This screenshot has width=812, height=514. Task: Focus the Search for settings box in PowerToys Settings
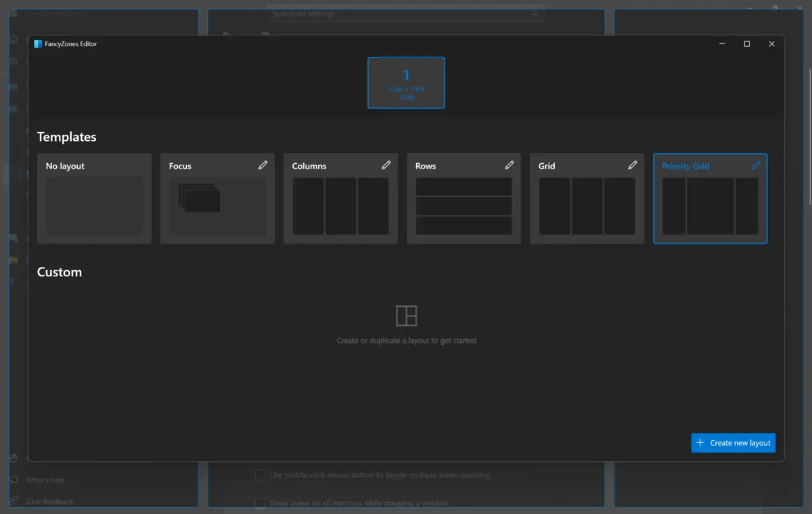[x=405, y=14]
